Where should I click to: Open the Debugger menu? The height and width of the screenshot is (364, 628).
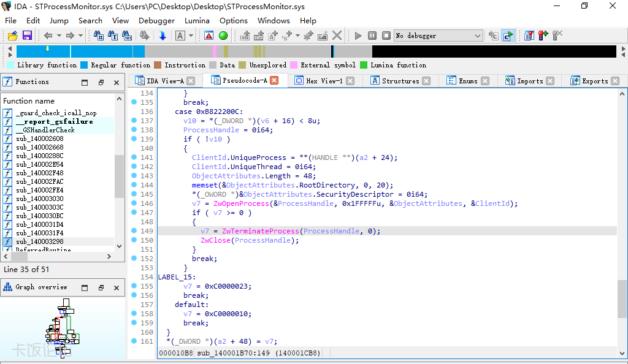pos(156,20)
